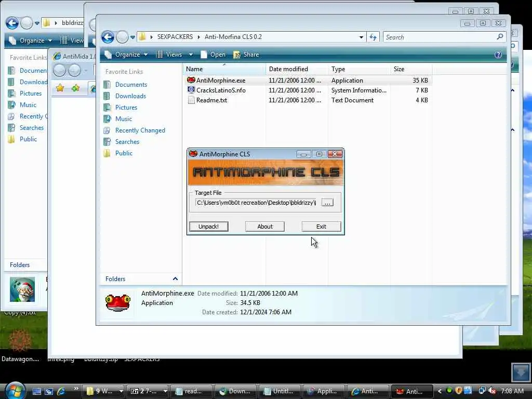Click Favorites star in AntiMida browser window
532x399 pixels.
[60, 88]
